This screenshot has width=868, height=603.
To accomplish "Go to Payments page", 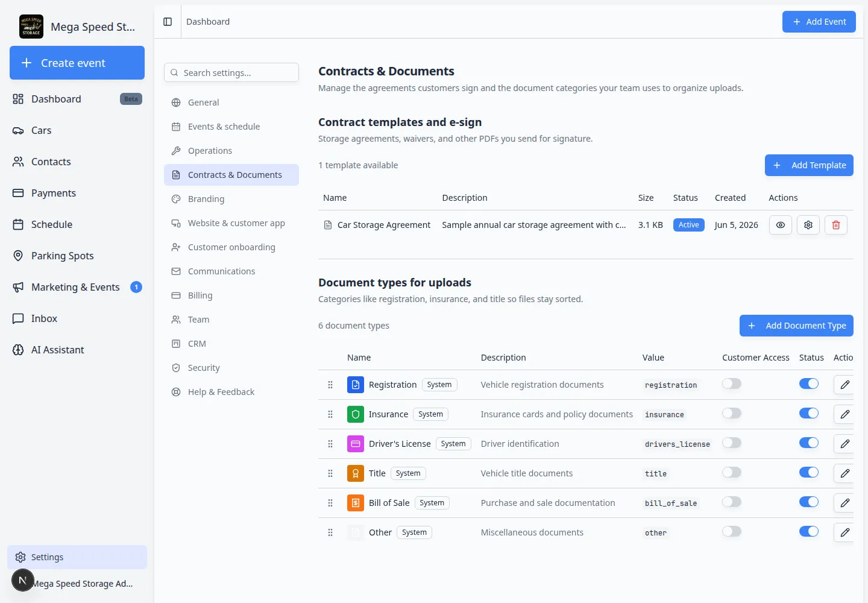I will point(77,193).
